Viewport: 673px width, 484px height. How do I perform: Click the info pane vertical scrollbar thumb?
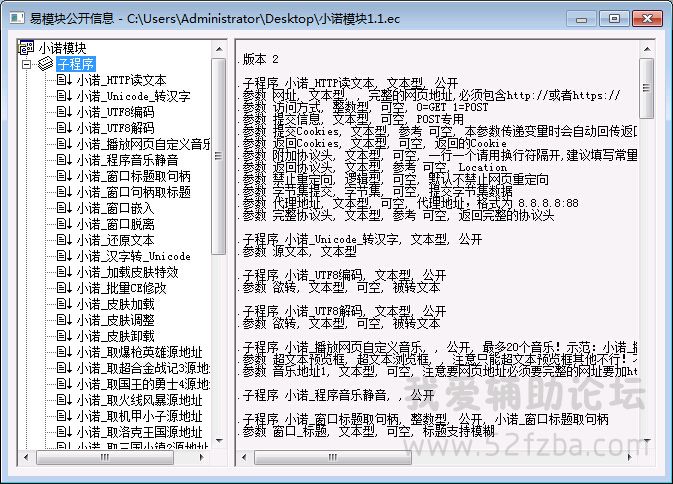coord(647,88)
